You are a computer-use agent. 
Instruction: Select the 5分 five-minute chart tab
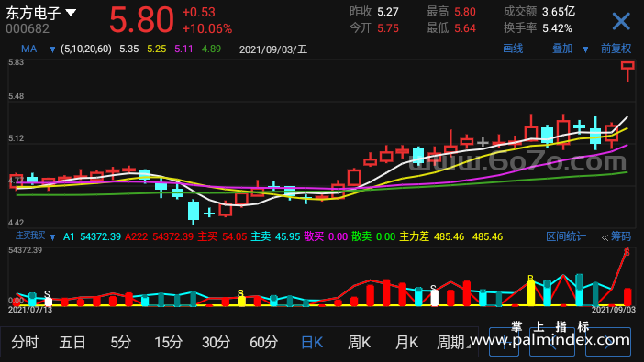[x=121, y=342]
